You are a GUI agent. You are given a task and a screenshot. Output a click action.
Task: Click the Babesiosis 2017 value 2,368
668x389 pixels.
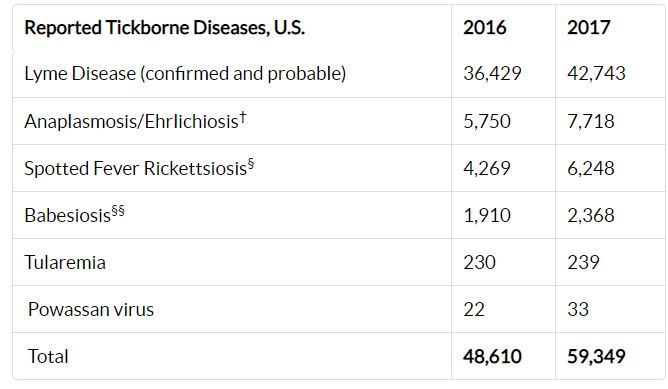click(590, 215)
